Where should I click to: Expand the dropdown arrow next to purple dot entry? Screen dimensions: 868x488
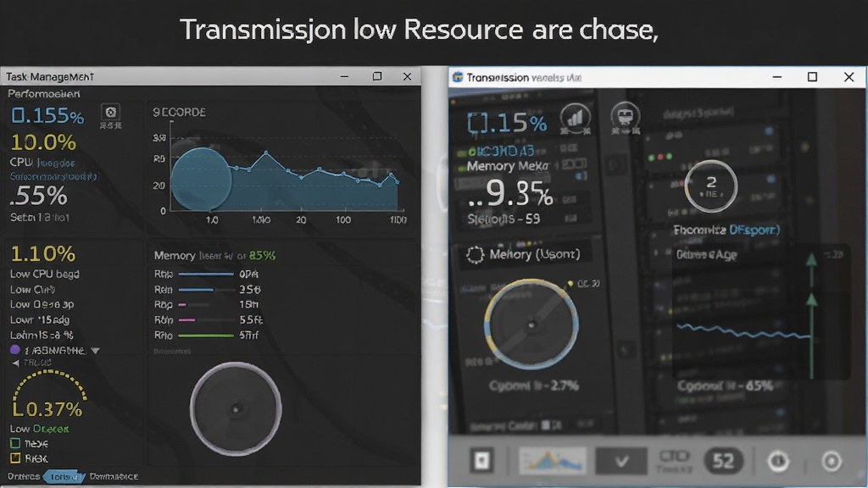point(95,351)
